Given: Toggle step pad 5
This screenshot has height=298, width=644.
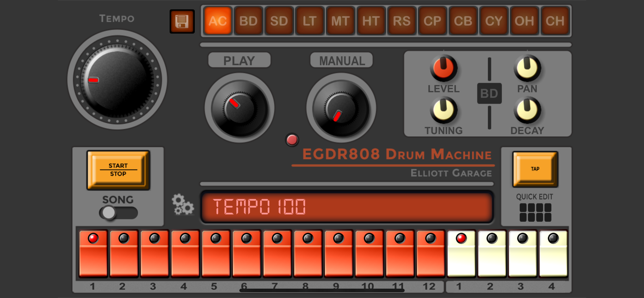Looking at the screenshot, I should [216, 254].
